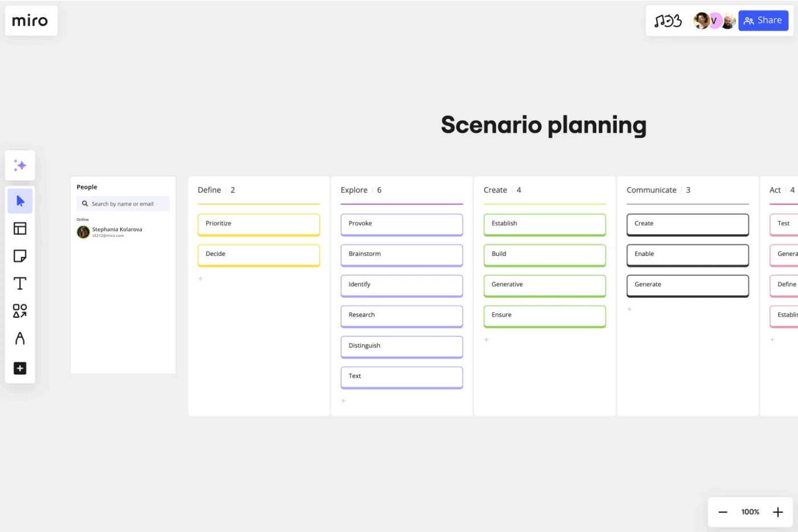Select the pen drawing tool
798x532 pixels.
pos(20,338)
